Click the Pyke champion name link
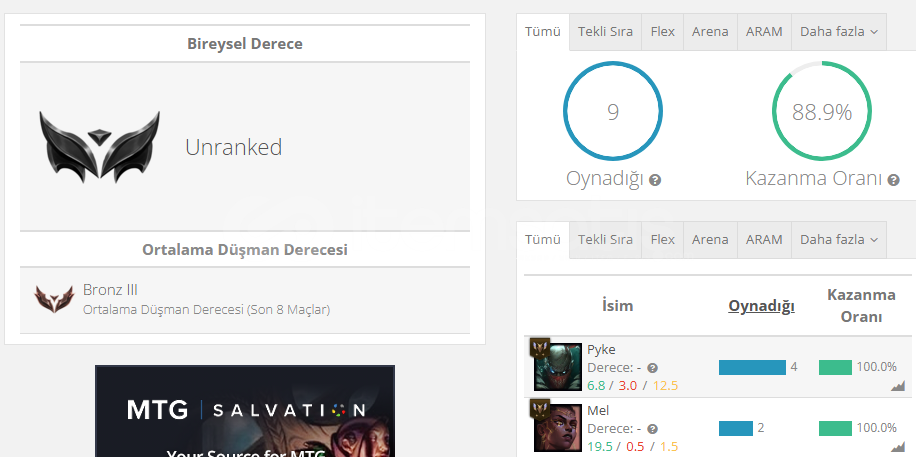 pyautogui.click(x=601, y=349)
